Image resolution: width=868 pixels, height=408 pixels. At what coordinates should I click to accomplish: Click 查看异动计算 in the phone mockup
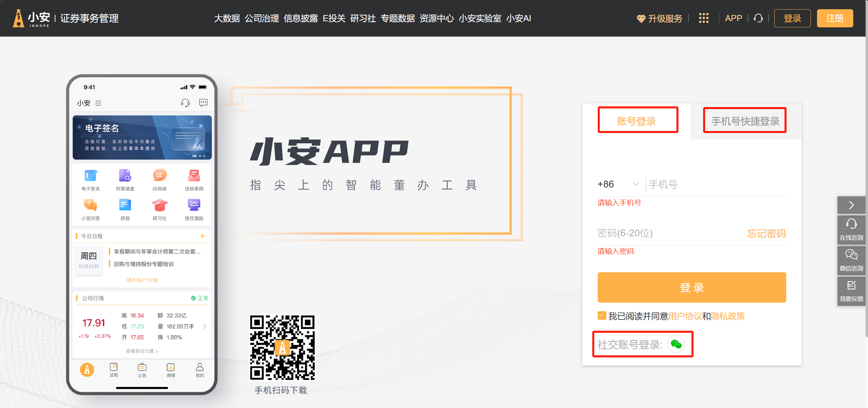(142, 351)
